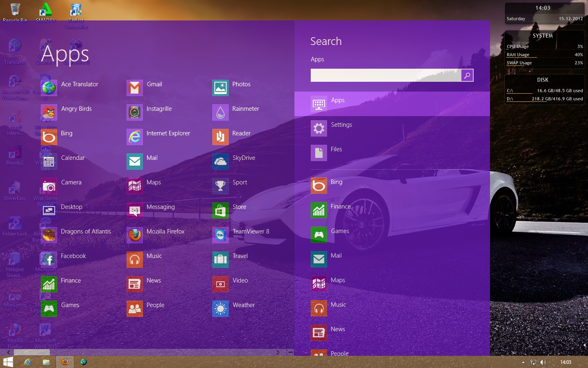Screen dimensions: 588x368
Task: Open Bing app in the Apps list
Action: 49,137
